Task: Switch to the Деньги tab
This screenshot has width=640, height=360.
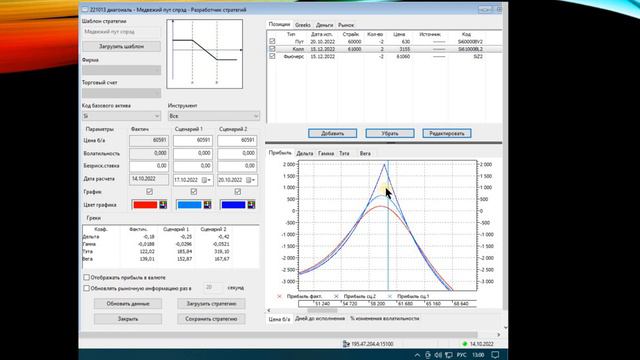Action: pos(324,25)
